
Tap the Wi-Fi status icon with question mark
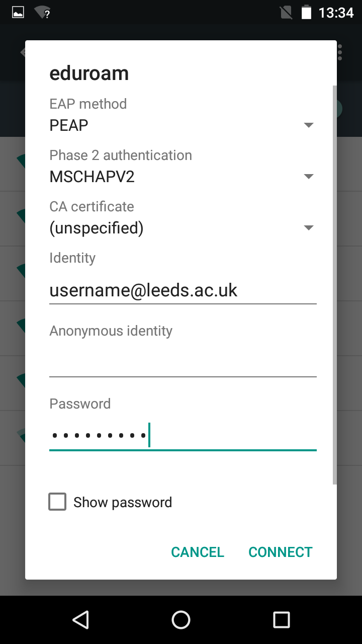click(43, 13)
